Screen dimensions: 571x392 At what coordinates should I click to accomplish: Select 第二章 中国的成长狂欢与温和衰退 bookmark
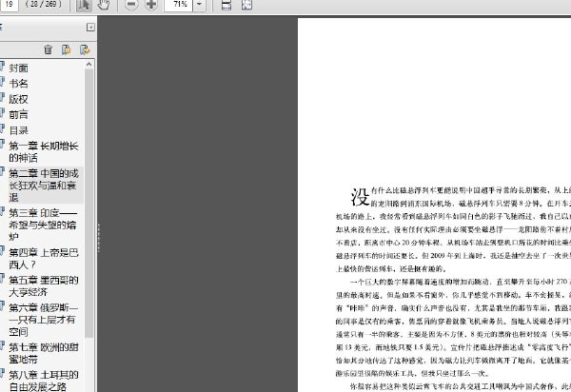pyautogui.click(x=44, y=186)
